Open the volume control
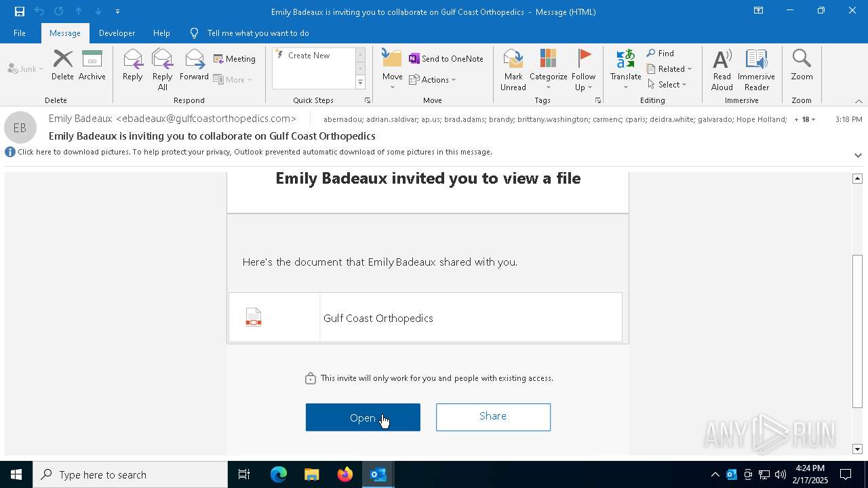This screenshot has width=868, height=488. click(x=781, y=474)
